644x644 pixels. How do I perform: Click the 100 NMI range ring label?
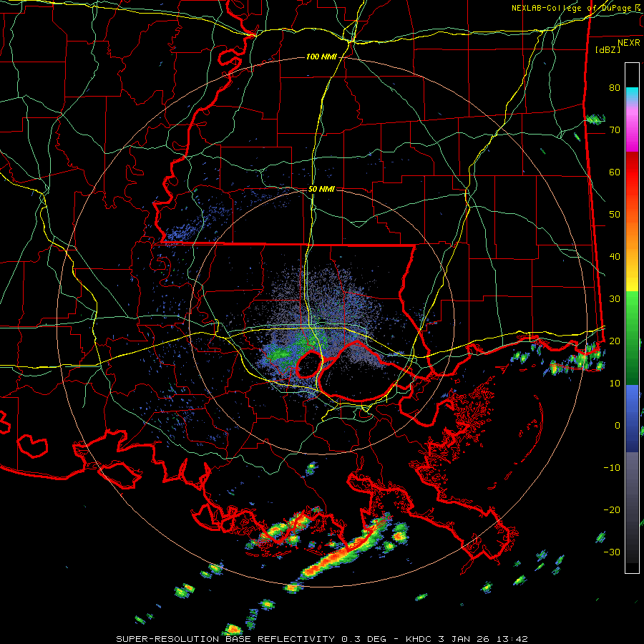point(321,57)
